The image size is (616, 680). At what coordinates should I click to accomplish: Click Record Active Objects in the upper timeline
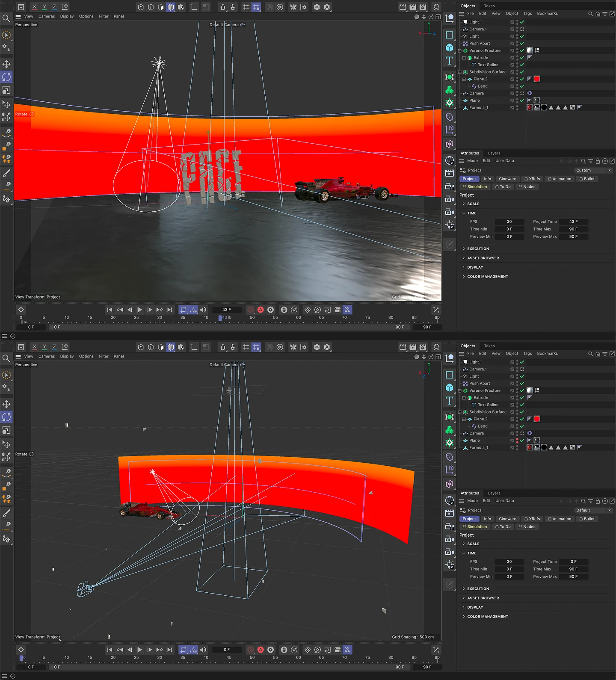[251, 310]
